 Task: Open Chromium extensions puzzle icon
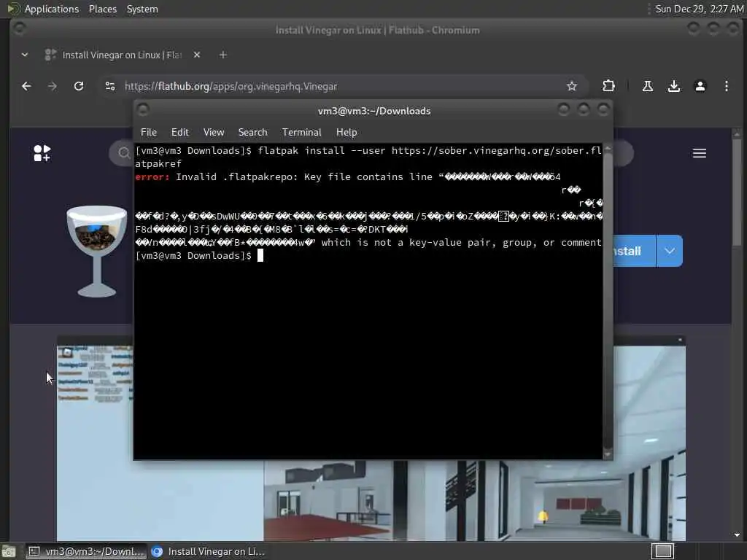point(608,86)
